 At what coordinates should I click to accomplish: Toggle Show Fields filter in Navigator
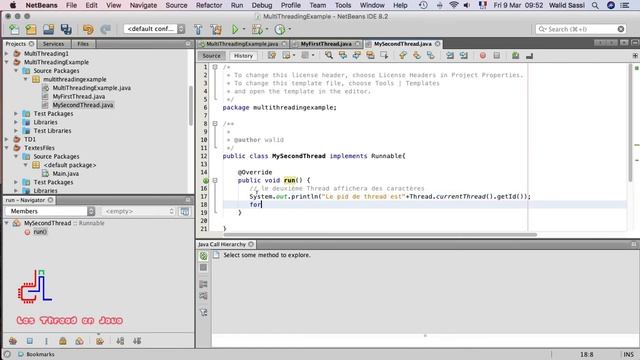pyautogui.click(x=29, y=341)
